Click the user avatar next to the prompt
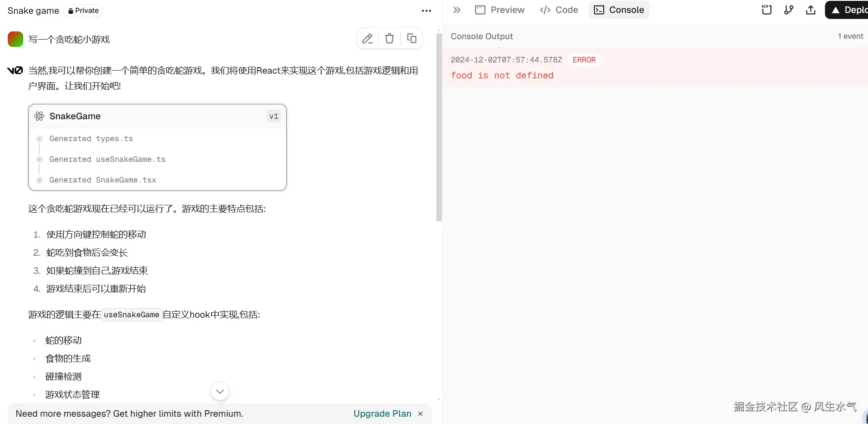 [x=15, y=39]
